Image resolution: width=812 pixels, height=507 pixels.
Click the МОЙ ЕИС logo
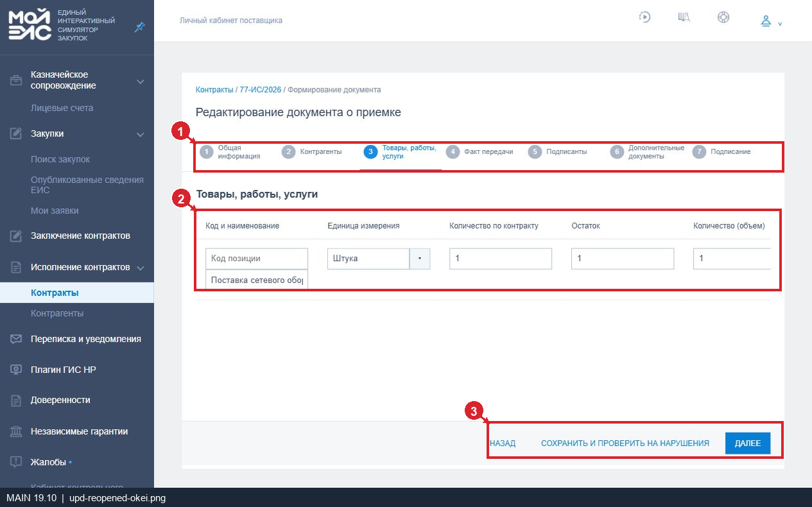click(30, 26)
